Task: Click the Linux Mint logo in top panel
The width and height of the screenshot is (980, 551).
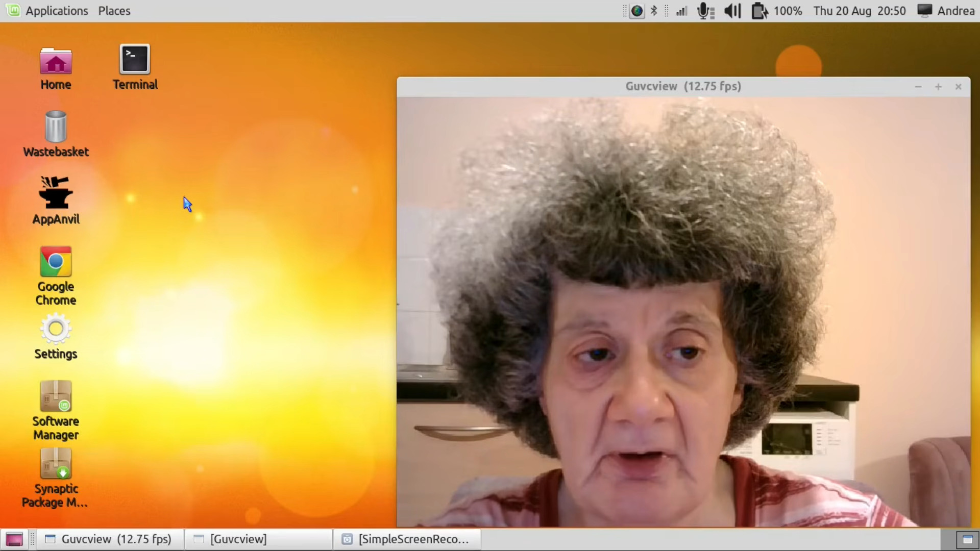Action: (x=13, y=10)
